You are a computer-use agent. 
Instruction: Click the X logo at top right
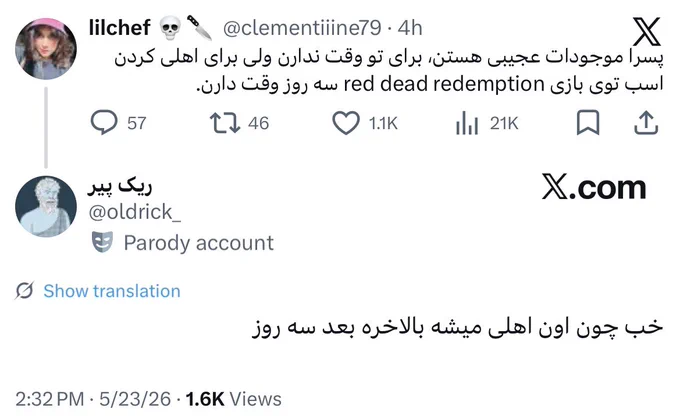pos(647,32)
